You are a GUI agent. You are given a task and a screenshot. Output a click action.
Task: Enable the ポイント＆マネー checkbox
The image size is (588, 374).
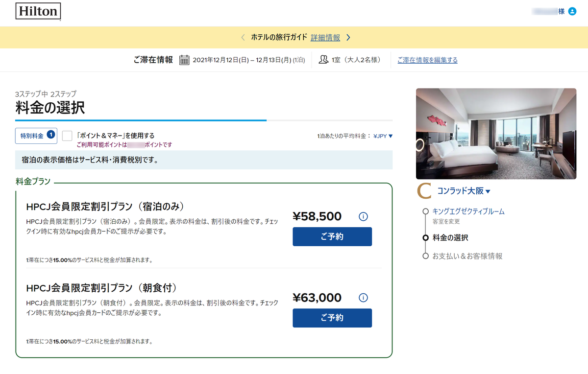67,136
